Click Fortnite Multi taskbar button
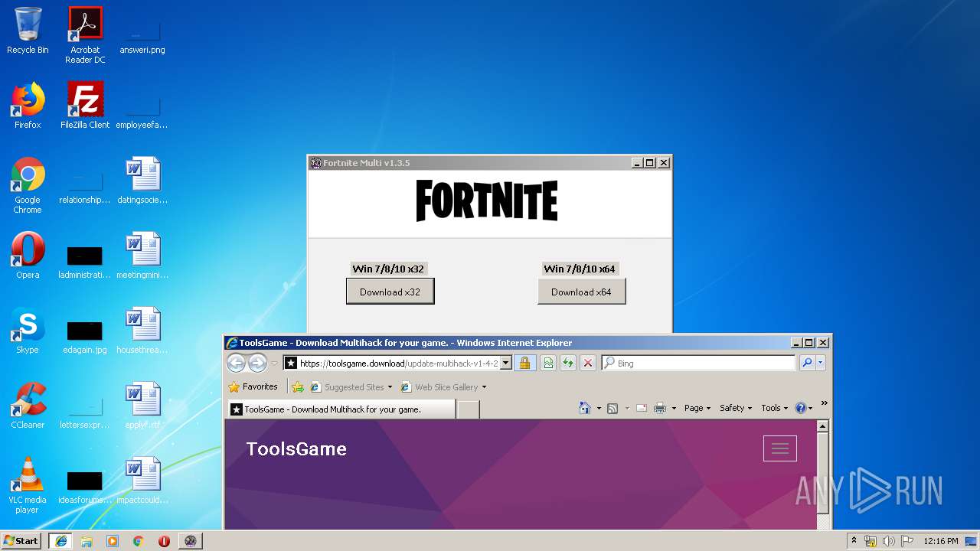The width and height of the screenshot is (980, 551). coord(191,541)
